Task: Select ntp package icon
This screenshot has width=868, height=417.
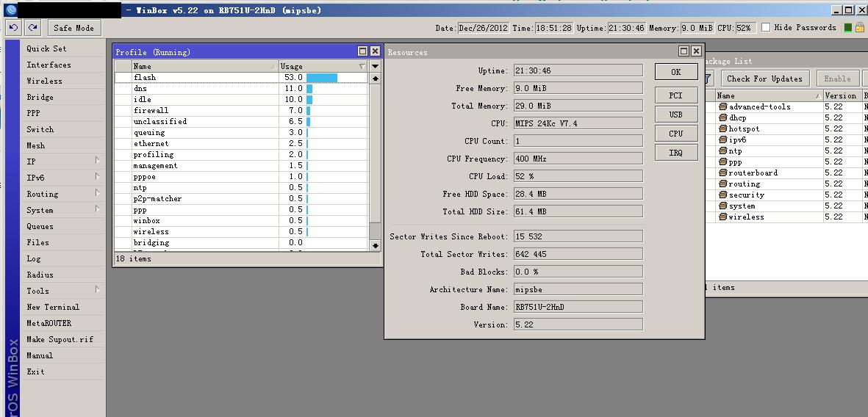Action: 722,151
